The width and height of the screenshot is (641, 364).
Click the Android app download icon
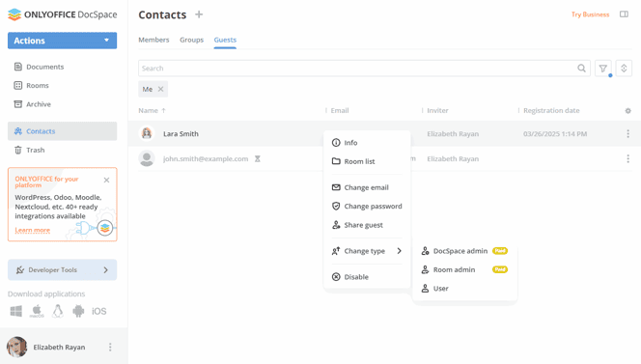click(78, 311)
